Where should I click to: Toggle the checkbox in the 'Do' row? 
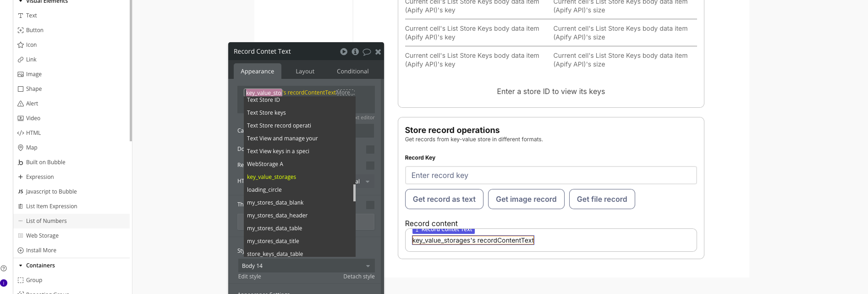point(370,150)
